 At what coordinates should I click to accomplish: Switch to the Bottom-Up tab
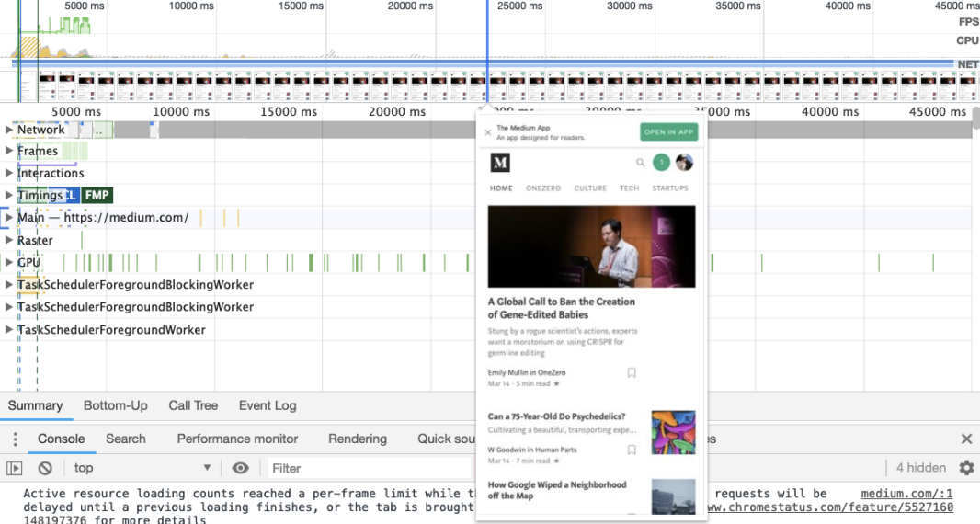point(116,405)
